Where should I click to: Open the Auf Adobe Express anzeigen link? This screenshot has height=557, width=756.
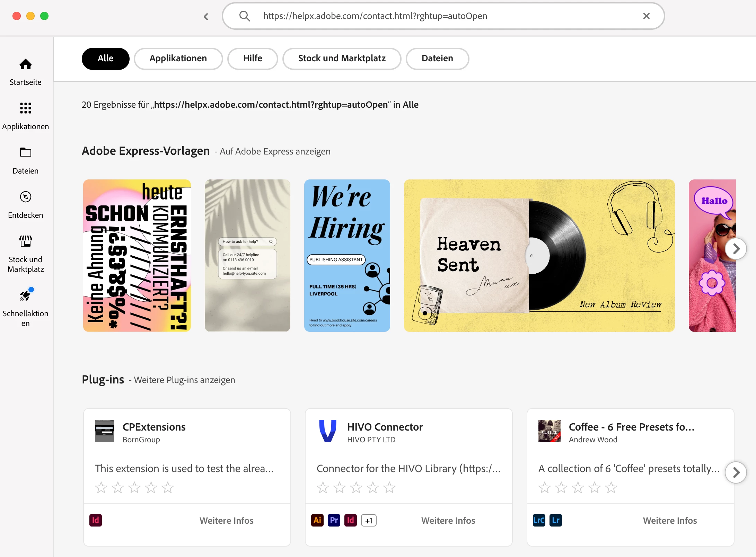(x=275, y=151)
